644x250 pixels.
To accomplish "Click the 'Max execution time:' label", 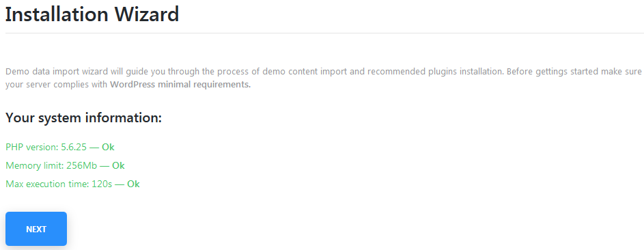I will [x=47, y=184].
